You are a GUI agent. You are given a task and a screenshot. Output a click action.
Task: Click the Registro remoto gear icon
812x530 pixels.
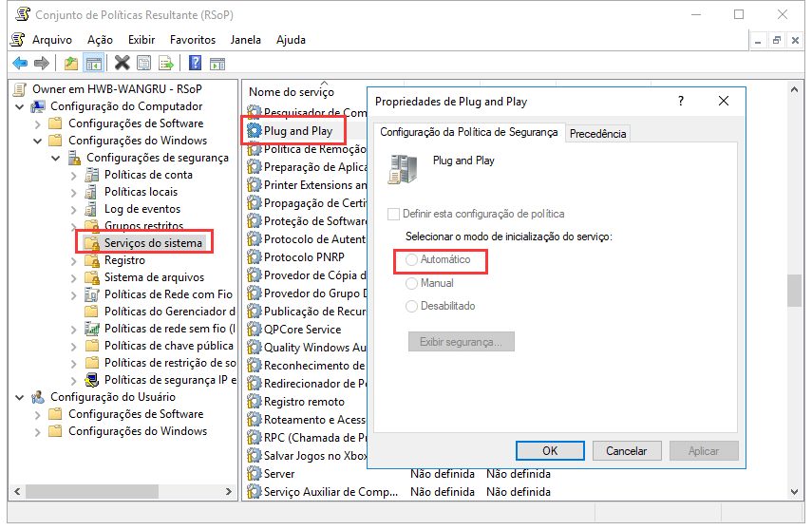(255, 402)
